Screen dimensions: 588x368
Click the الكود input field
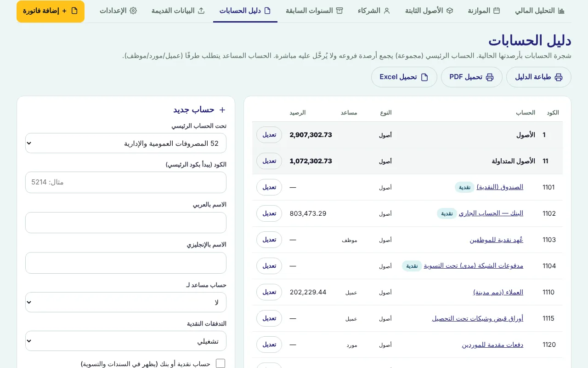(x=126, y=182)
